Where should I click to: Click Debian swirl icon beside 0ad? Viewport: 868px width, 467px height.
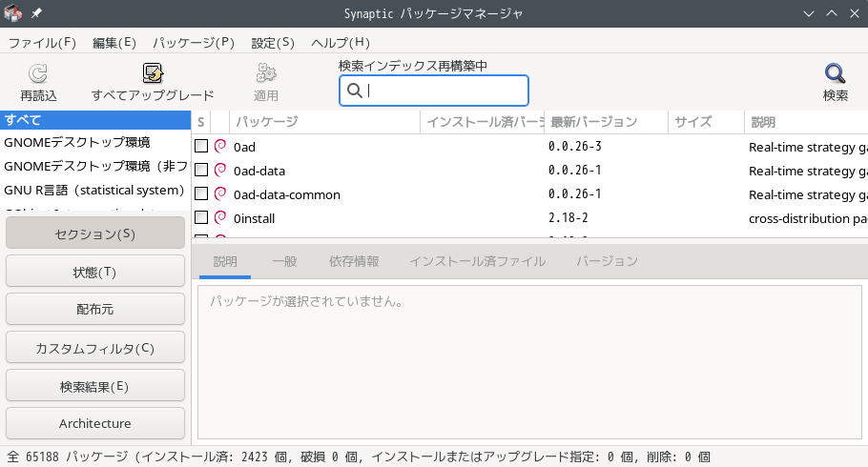click(220, 146)
